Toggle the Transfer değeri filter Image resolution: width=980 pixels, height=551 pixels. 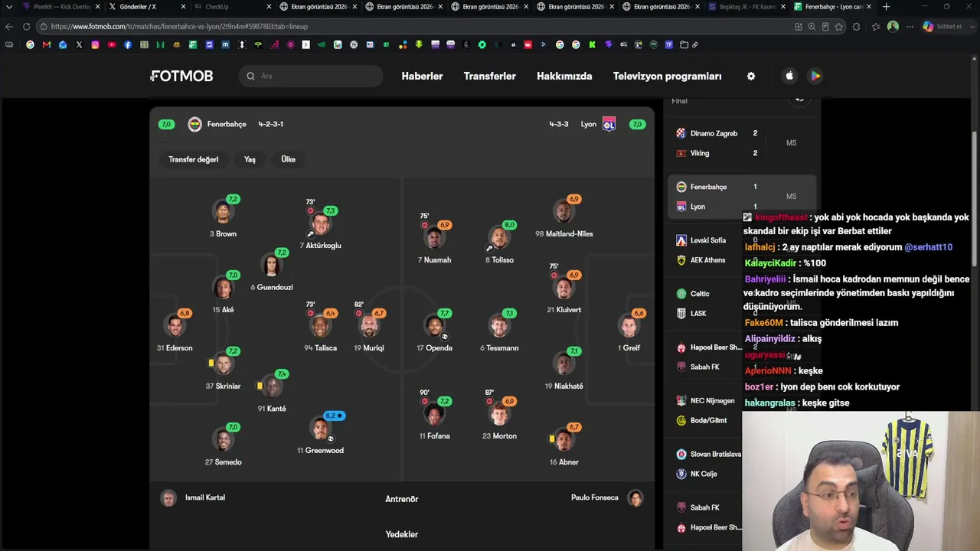[x=194, y=159]
